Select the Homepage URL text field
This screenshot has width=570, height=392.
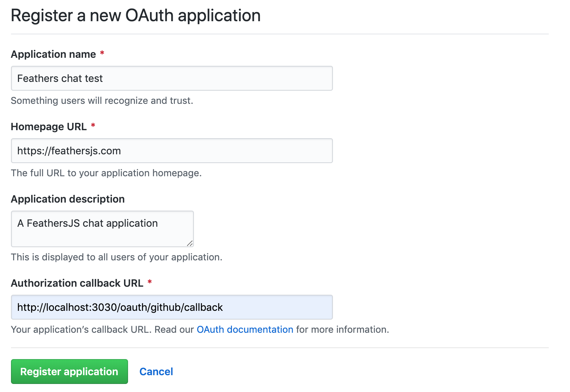172,150
